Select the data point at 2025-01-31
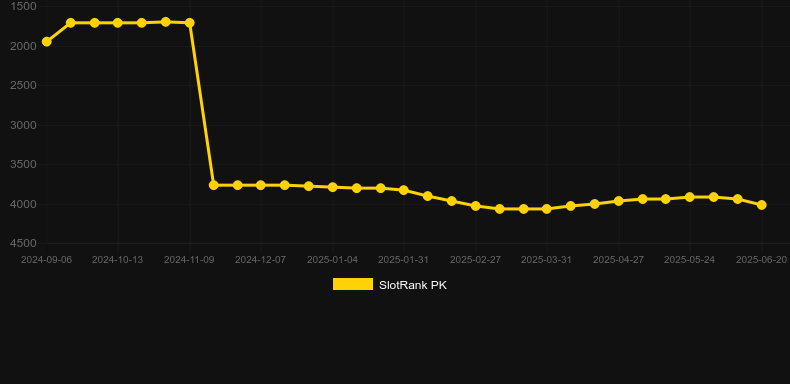Image resolution: width=790 pixels, height=384 pixels. (x=404, y=190)
